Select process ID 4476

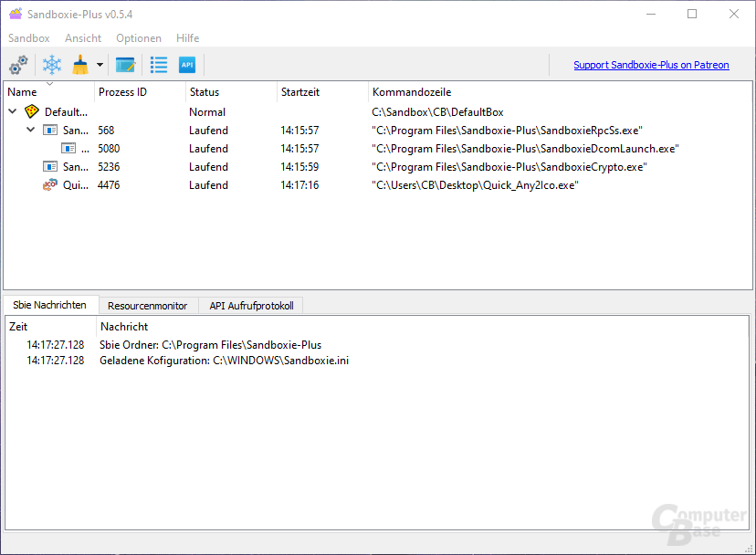[109, 185]
